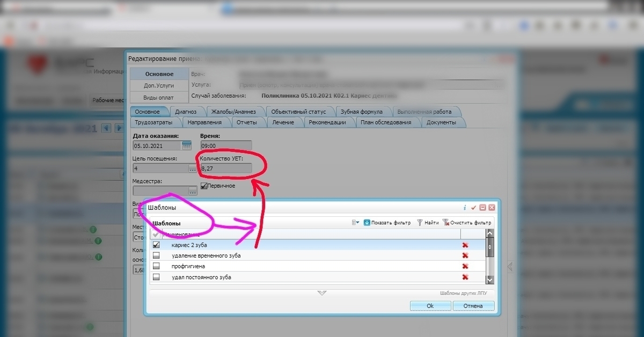Click the Отмена button
This screenshot has width=644, height=337.
coord(473,306)
